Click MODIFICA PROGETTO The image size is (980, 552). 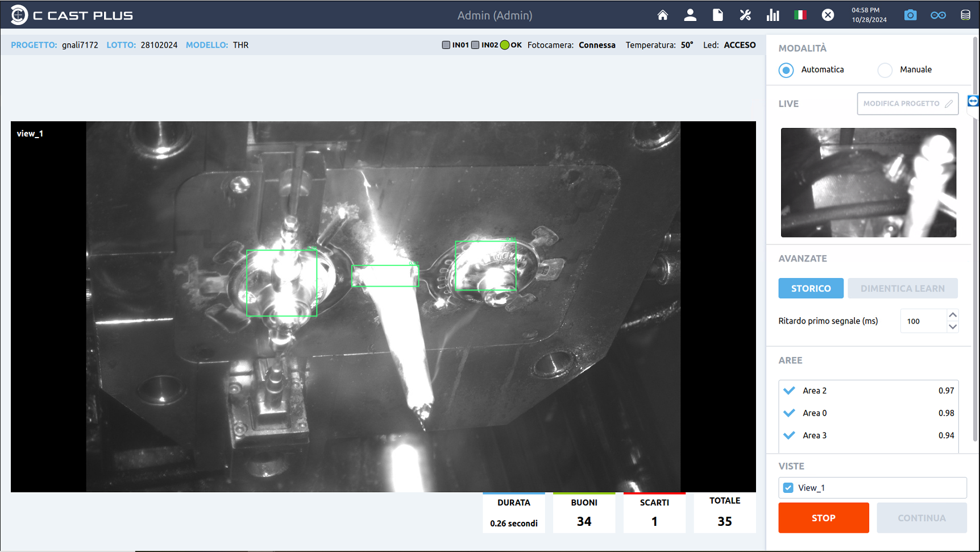click(x=907, y=103)
